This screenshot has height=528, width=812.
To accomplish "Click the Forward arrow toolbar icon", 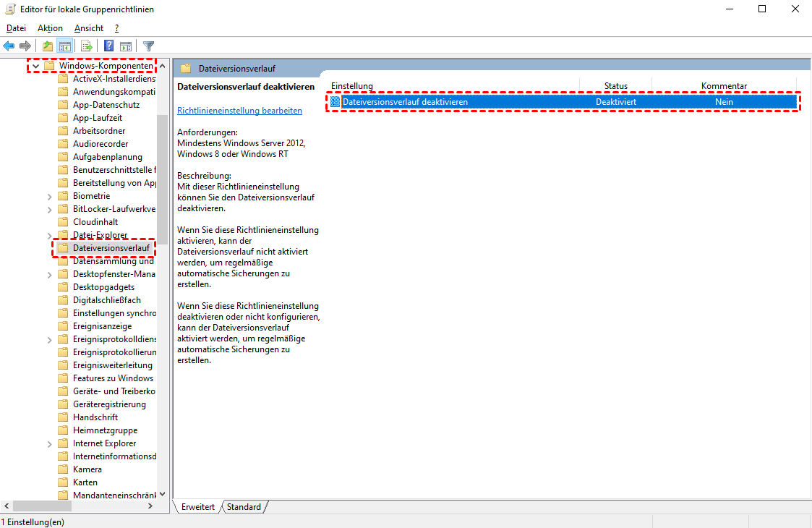I will 25,46.
